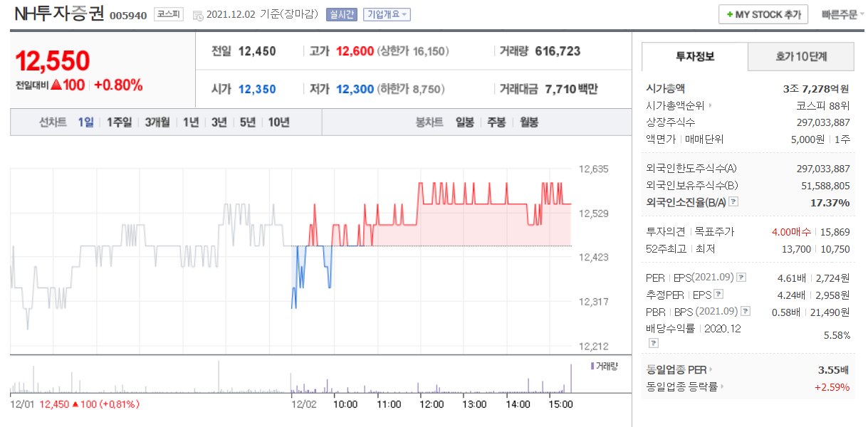Click the 동일업종 등락률 +2.59% value

point(832,386)
